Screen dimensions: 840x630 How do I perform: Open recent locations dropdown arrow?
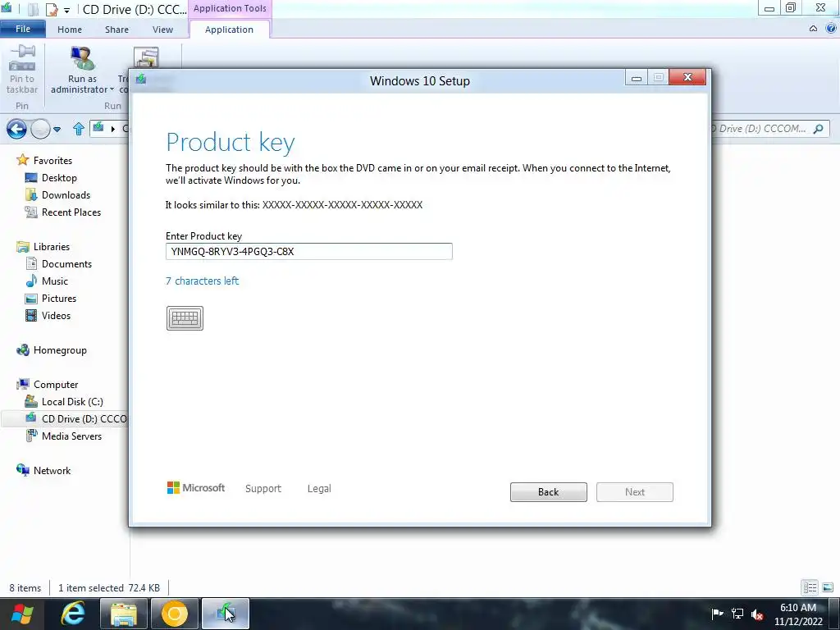(x=57, y=129)
